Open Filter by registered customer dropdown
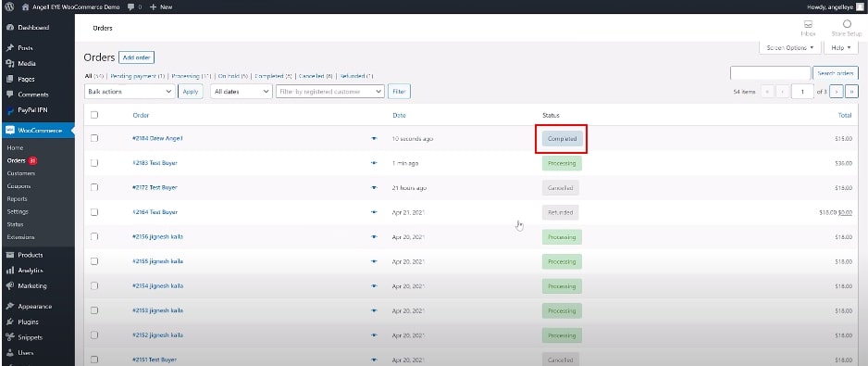The height and width of the screenshot is (366, 868). click(x=330, y=92)
